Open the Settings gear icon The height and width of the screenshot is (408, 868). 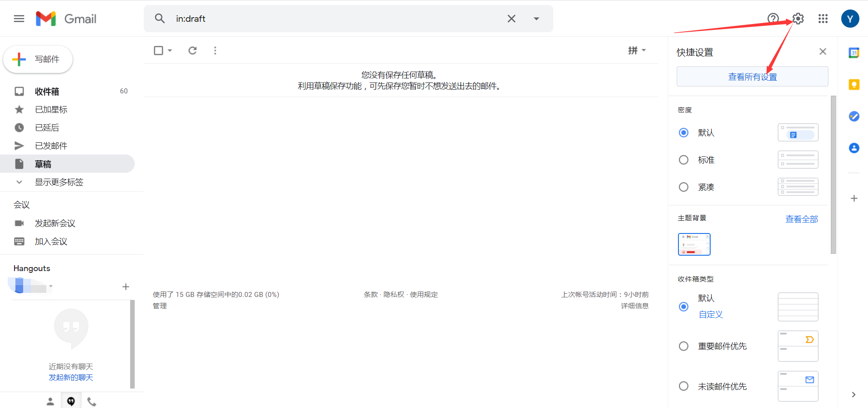[x=798, y=19]
